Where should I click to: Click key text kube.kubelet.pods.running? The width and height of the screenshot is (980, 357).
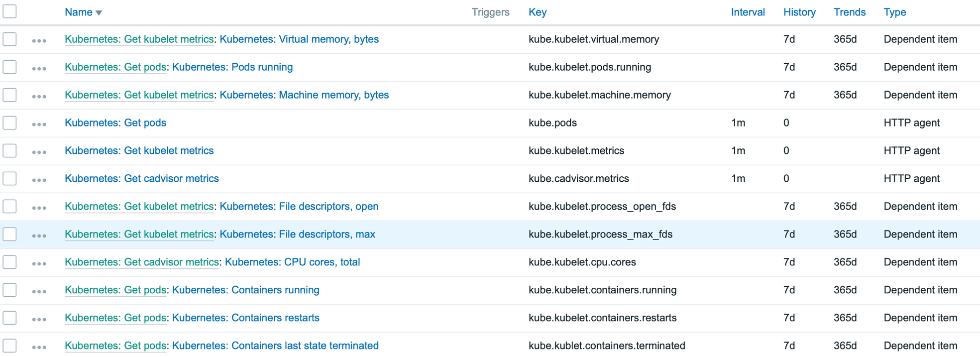coord(590,67)
